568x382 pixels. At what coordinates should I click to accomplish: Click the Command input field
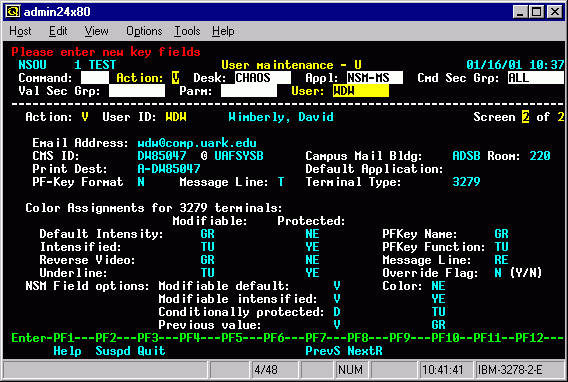click(95, 78)
